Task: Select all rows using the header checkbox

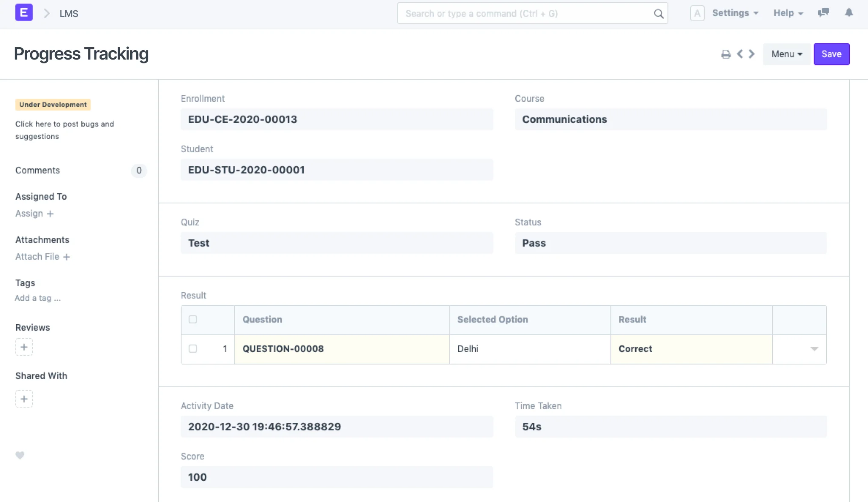Action: click(x=193, y=319)
